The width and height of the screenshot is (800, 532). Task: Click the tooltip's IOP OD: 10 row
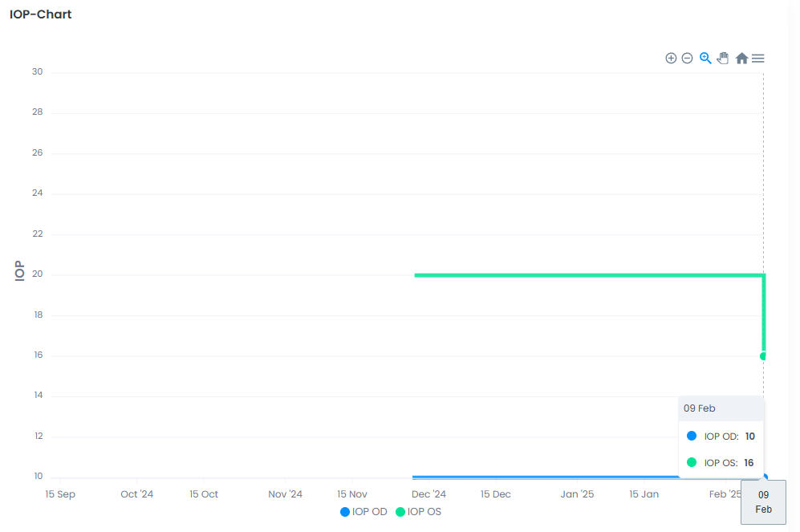(721, 437)
